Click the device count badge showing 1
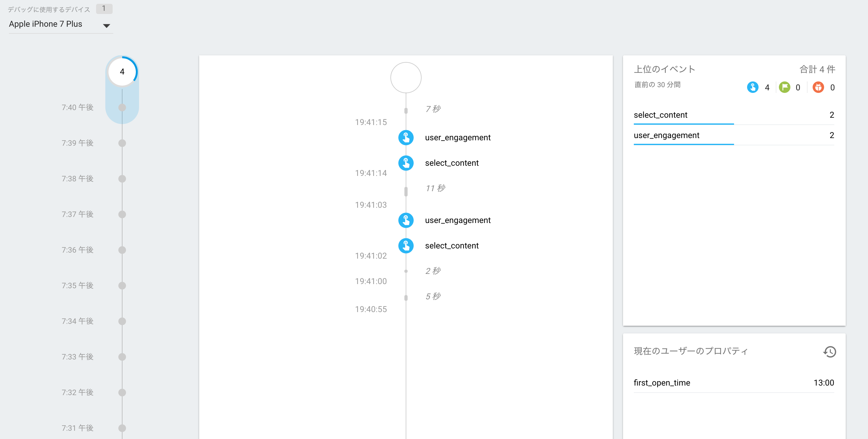The width and height of the screenshot is (868, 439). point(104,8)
